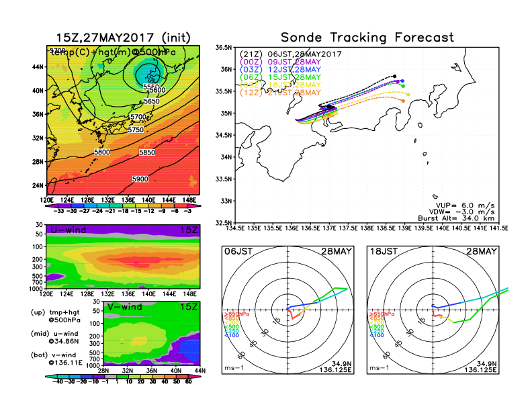The image size is (532, 411).
Task: Click the 5800 contour label
Action: tap(102, 152)
